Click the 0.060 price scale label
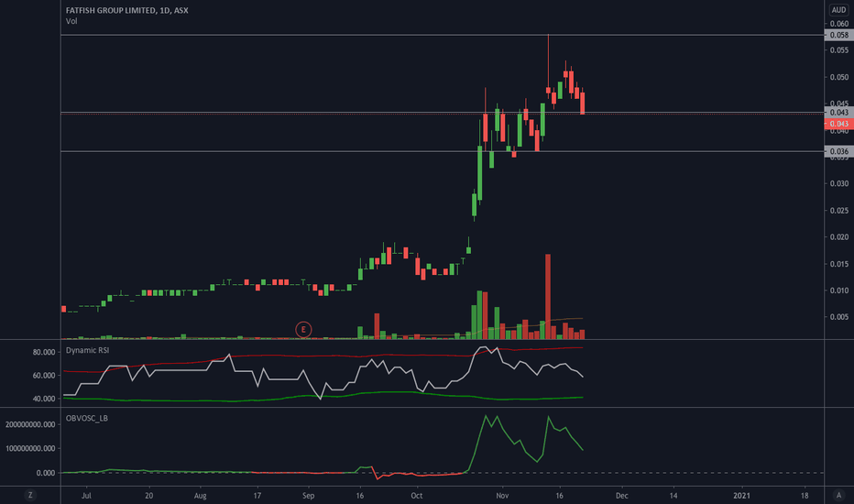 pyautogui.click(x=839, y=24)
